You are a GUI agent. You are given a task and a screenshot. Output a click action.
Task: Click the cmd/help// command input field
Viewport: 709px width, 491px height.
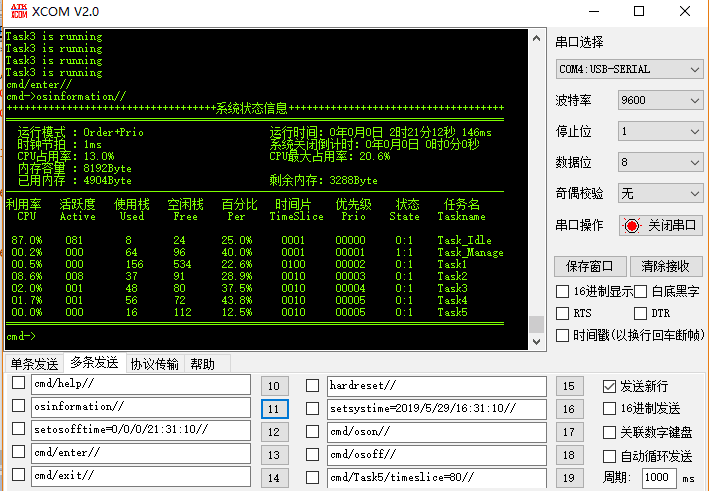141,384
